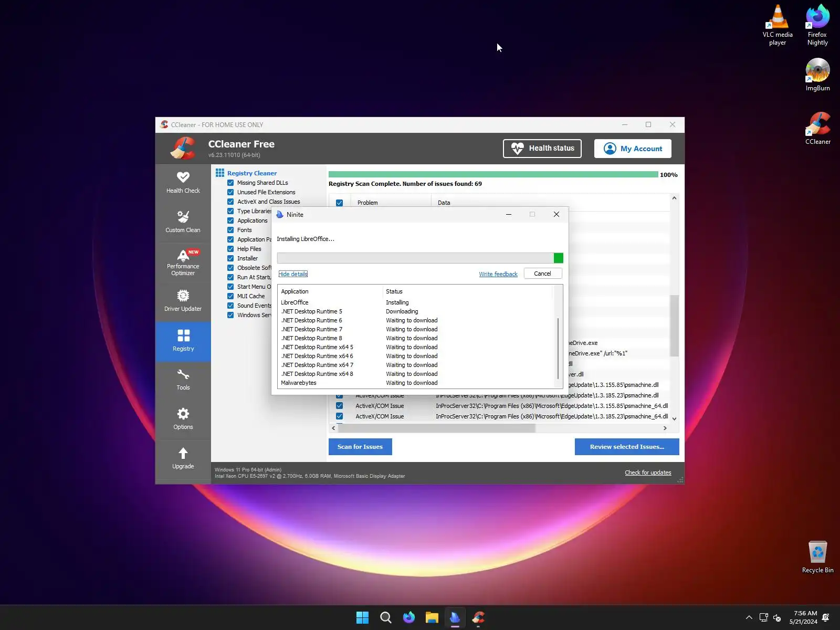Open CCleaner Options

pos(183,419)
